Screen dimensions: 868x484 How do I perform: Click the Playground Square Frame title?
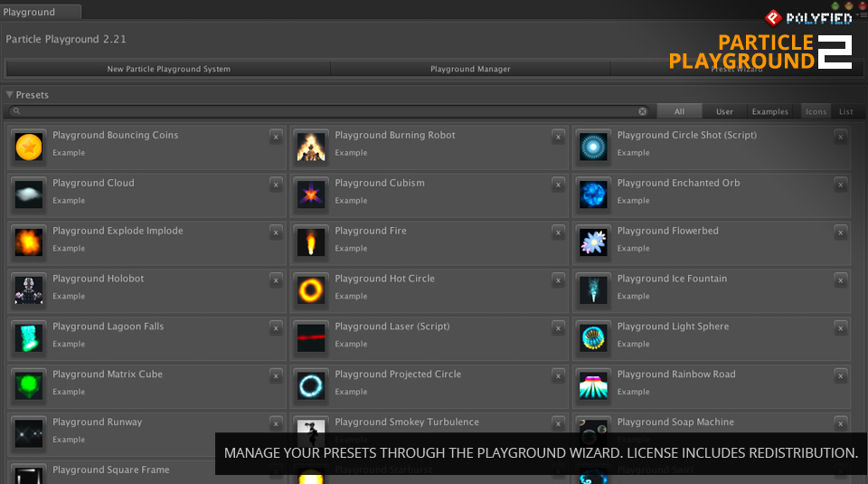110,470
